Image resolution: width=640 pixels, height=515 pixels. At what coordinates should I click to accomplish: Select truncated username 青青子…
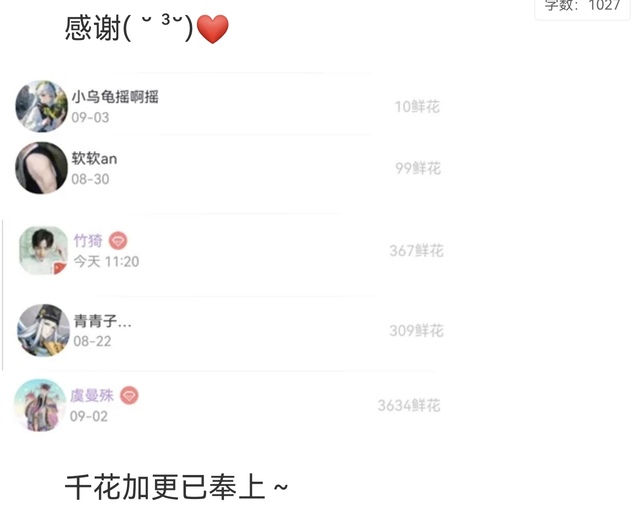102,321
